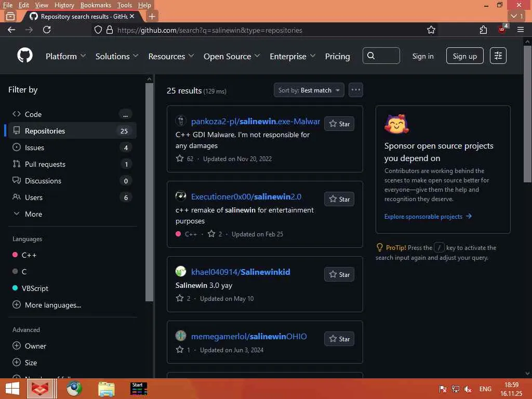532x399 pixels.
Task: Click the GitHub Octocat logo
Action: click(25, 55)
